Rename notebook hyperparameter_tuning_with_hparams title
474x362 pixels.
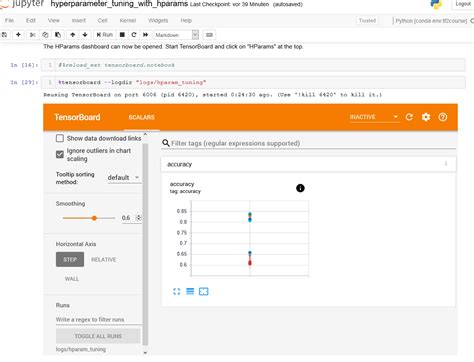119,4
